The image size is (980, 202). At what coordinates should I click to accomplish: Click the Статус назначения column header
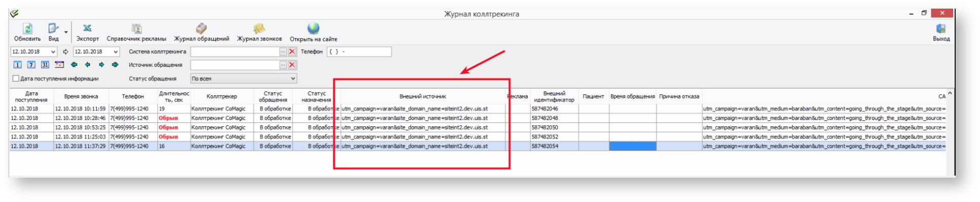[x=317, y=96]
